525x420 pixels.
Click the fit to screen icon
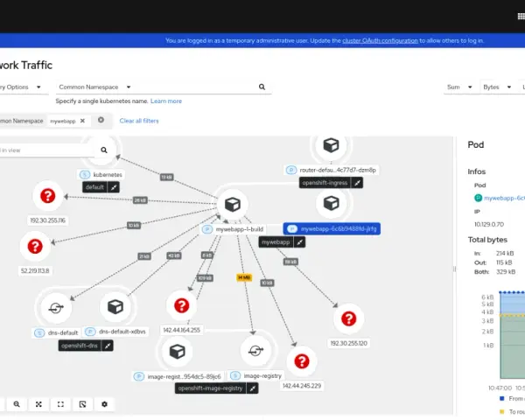click(38, 404)
